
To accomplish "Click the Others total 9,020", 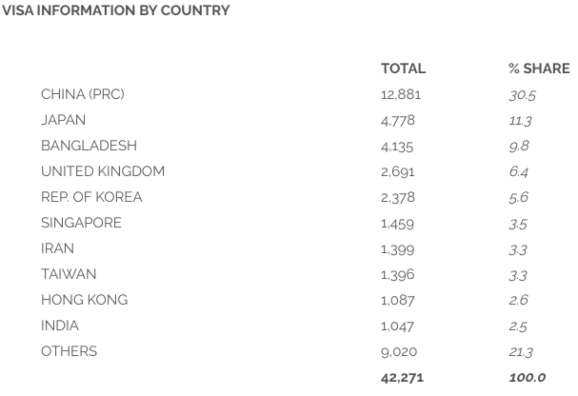I will pyautogui.click(x=399, y=352).
